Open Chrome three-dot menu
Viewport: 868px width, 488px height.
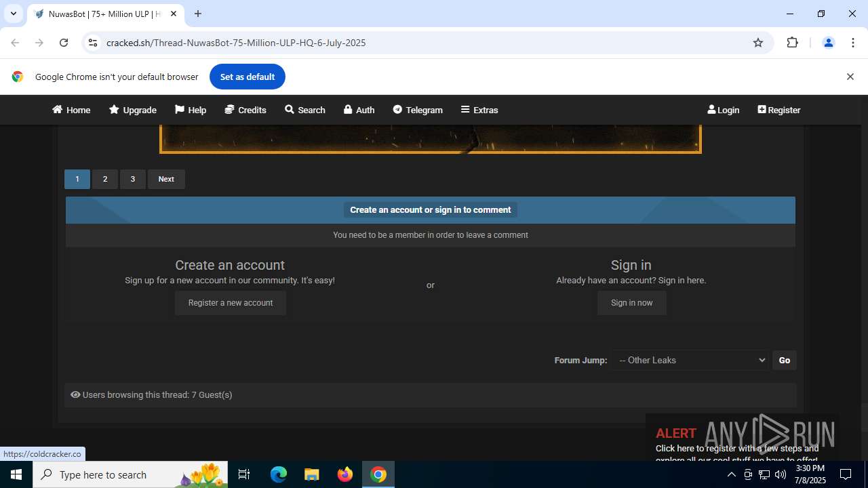pos(853,43)
